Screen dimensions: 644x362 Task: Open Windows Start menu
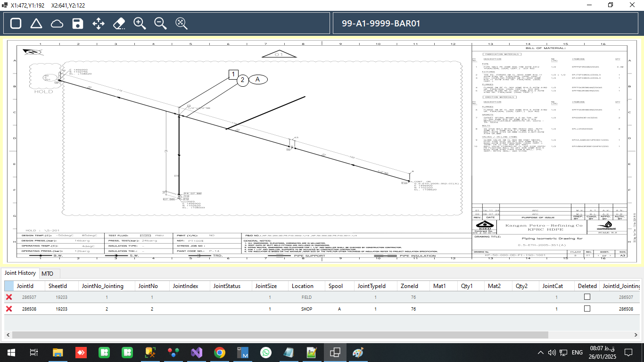pos(11,352)
